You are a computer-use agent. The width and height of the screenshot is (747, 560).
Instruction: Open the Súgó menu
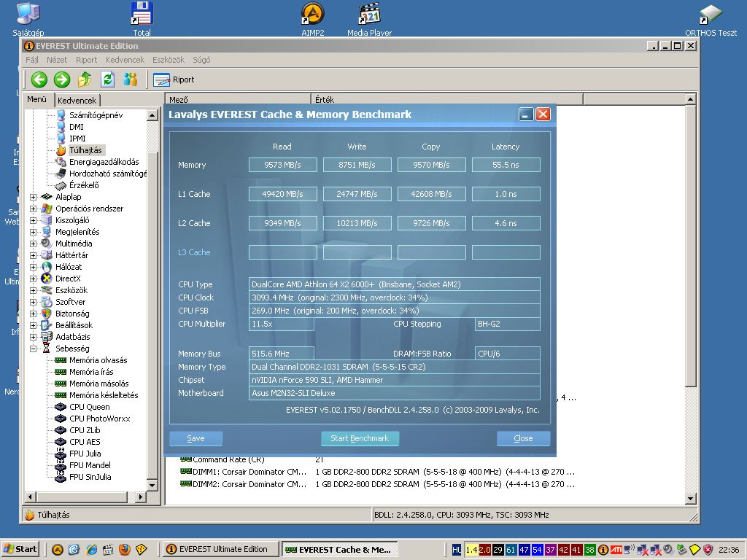(x=201, y=60)
